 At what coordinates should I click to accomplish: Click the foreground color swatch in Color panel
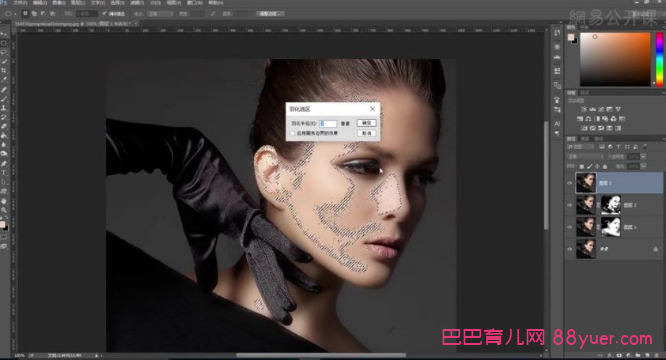[570, 37]
